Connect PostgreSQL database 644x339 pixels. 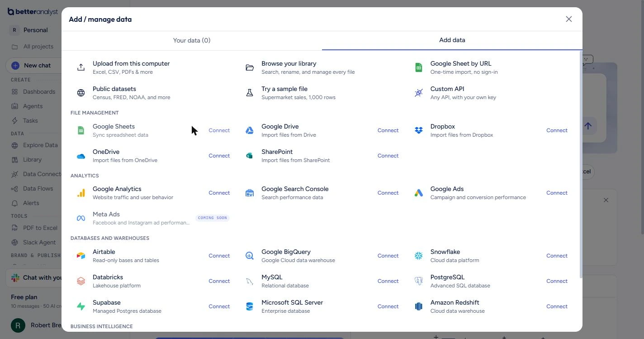557,281
